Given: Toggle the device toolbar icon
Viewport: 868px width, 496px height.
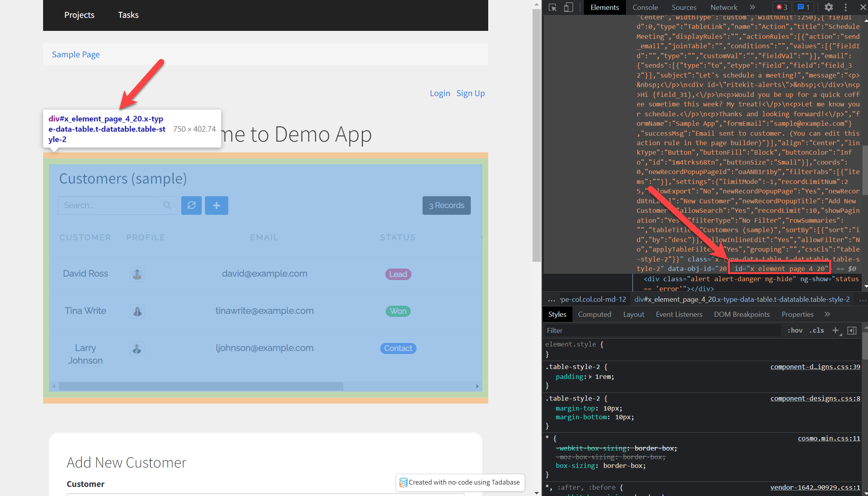Looking at the screenshot, I should pyautogui.click(x=569, y=8).
